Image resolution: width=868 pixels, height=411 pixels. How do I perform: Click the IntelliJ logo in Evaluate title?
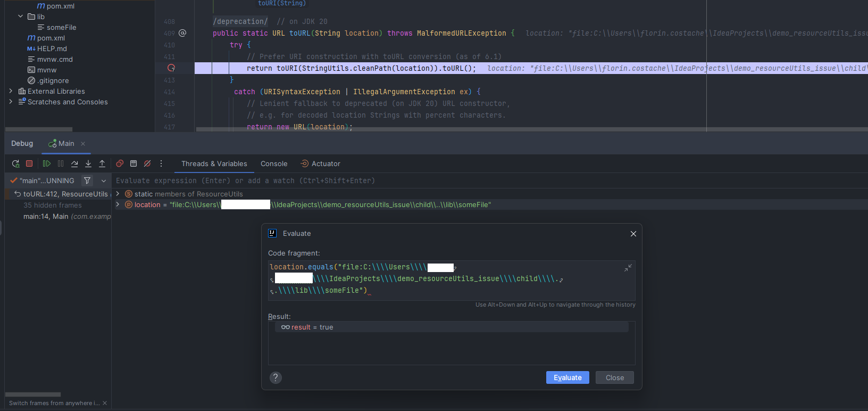pos(272,233)
